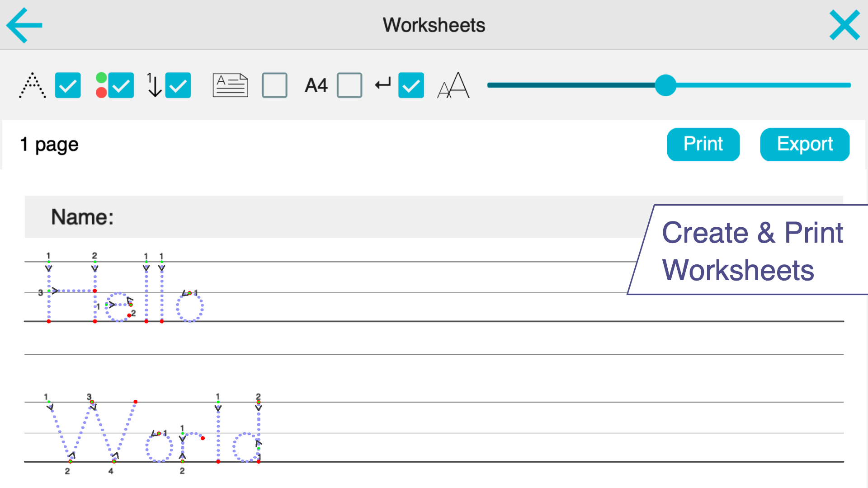Disable start/end dots checkbox
Screen dimensions: 868x488
tap(121, 85)
